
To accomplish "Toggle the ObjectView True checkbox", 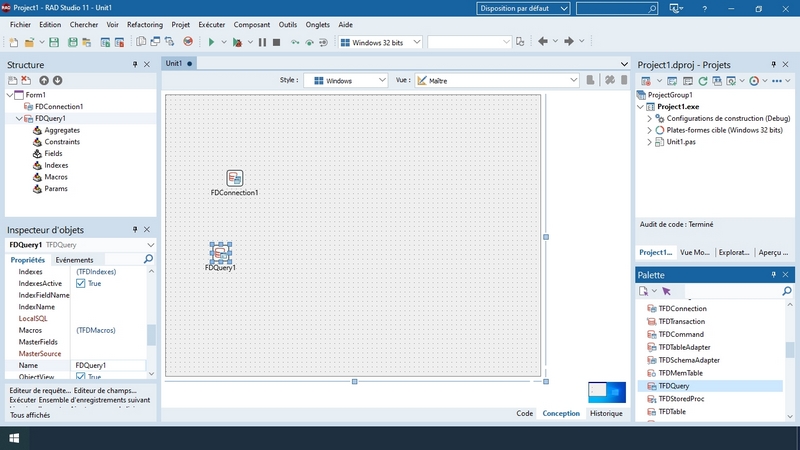I will (81, 377).
